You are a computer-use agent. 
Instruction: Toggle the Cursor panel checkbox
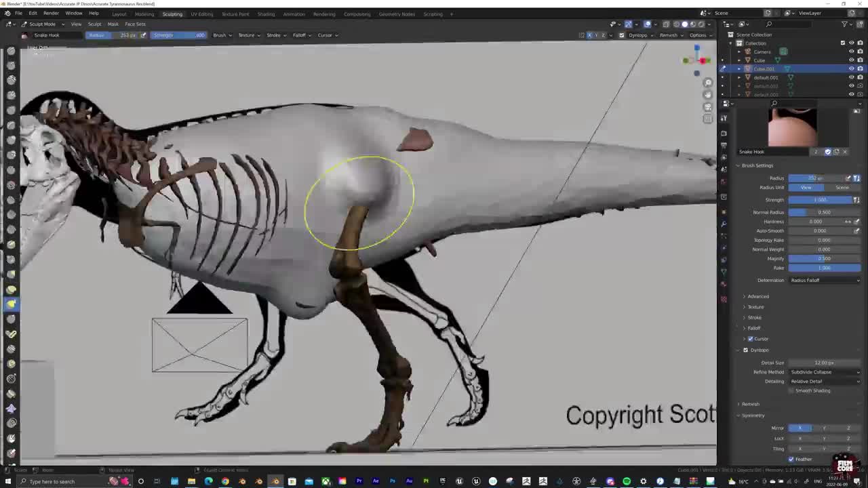point(751,339)
